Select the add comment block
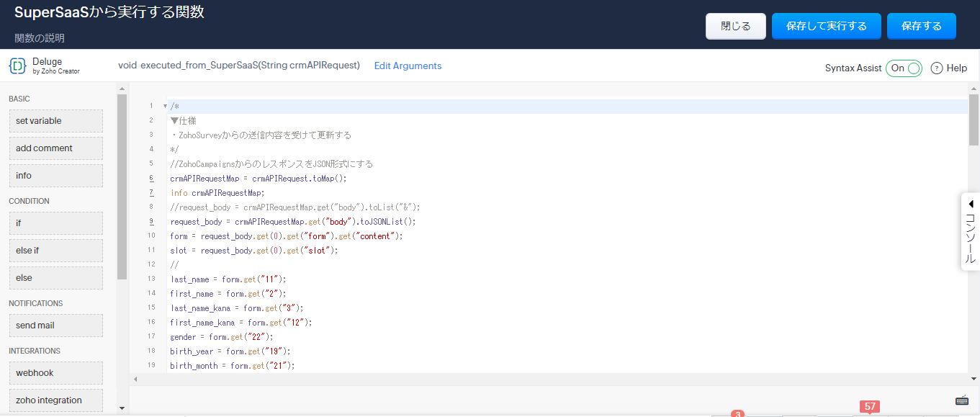980x417 pixels. 56,148
